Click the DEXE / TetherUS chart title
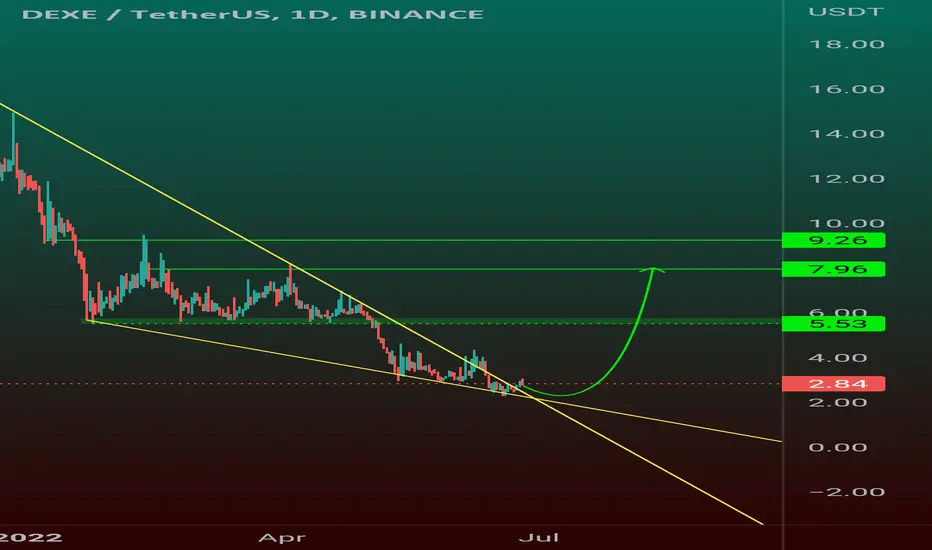This screenshot has width=932, height=550. coord(253,14)
